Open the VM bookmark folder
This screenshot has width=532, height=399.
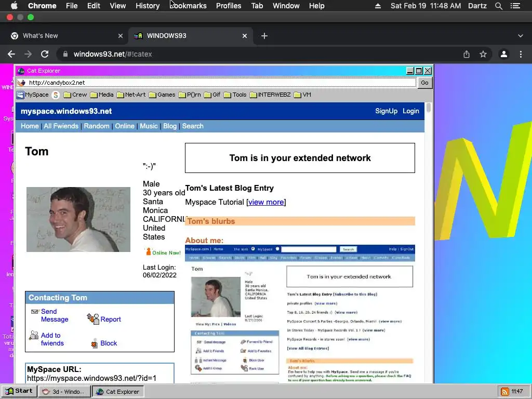pyautogui.click(x=302, y=95)
